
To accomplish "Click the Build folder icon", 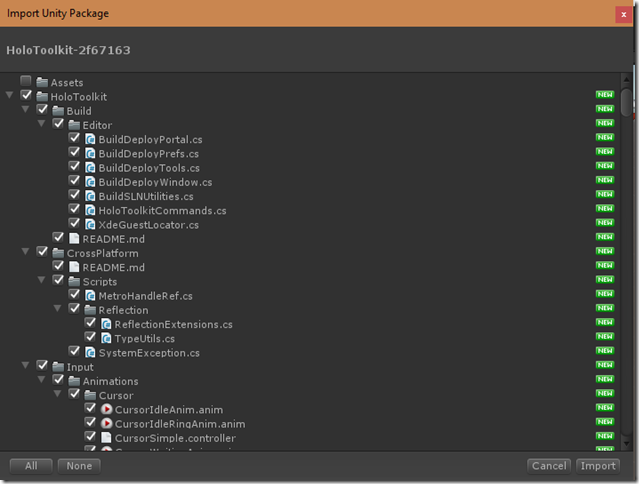I will (x=58, y=111).
